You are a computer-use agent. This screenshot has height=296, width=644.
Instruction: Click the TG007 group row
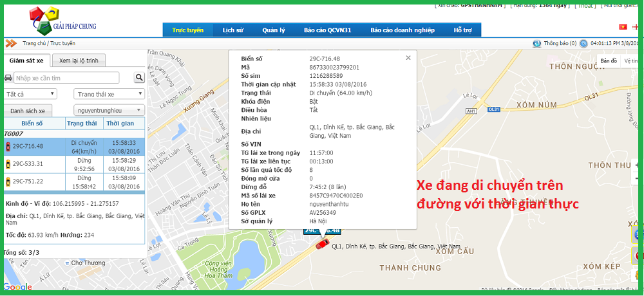coord(74,134)
